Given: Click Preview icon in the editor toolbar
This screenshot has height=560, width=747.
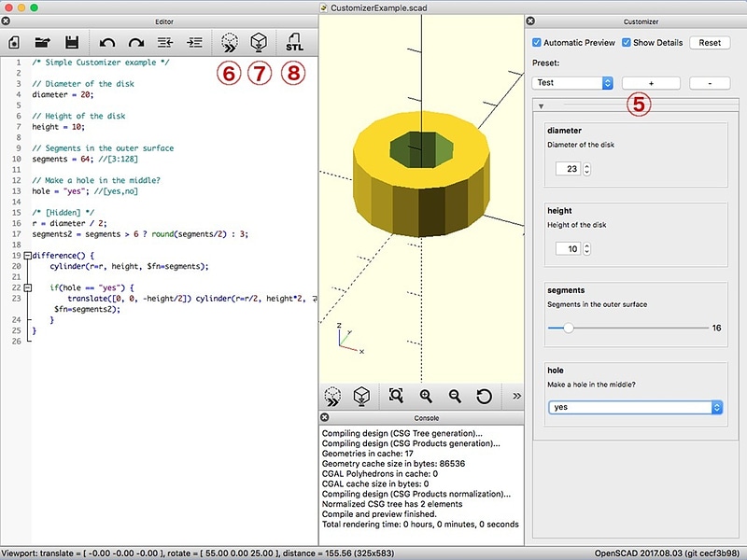Looking at the screenshot, I should tap(230, 42).
